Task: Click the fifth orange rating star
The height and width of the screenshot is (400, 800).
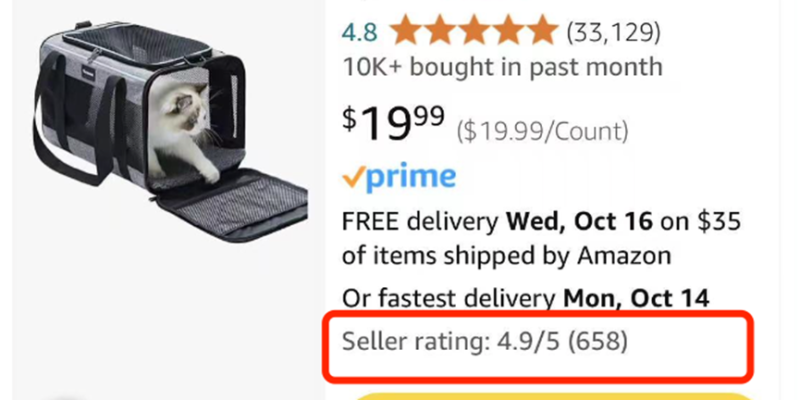Action: tap(541, 31)
